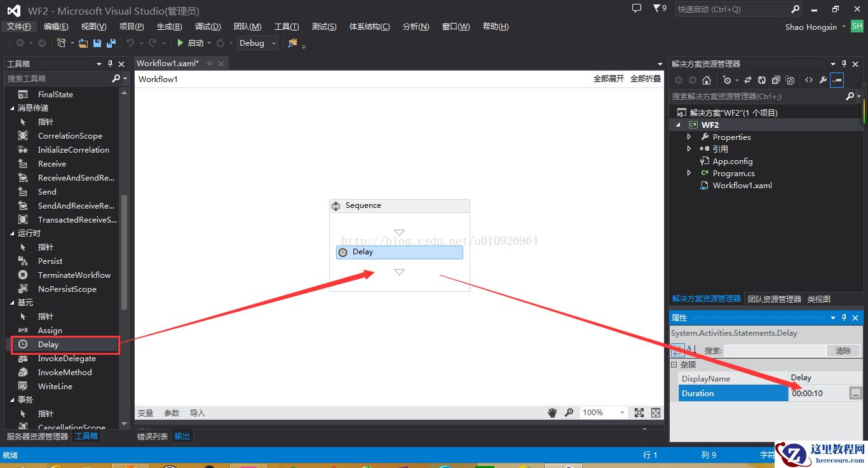This screenshot has width=868, height=468.
Task: Click the Refresh icon in Solution Explorer
Action: [x=762, y=80]
